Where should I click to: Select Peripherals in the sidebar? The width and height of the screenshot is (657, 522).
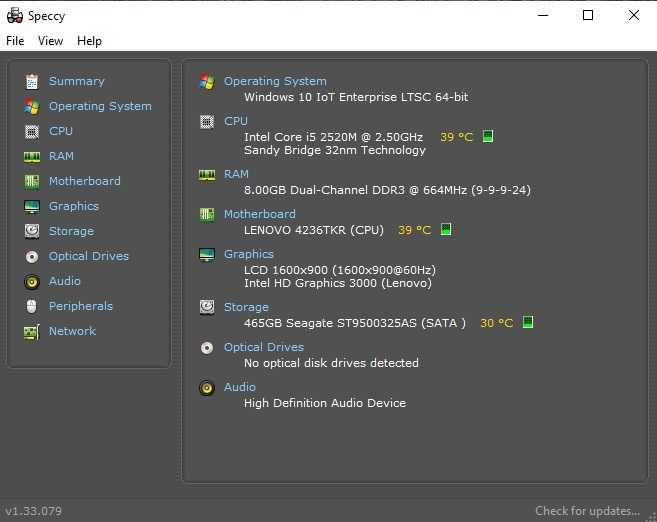tap(80, 306)
